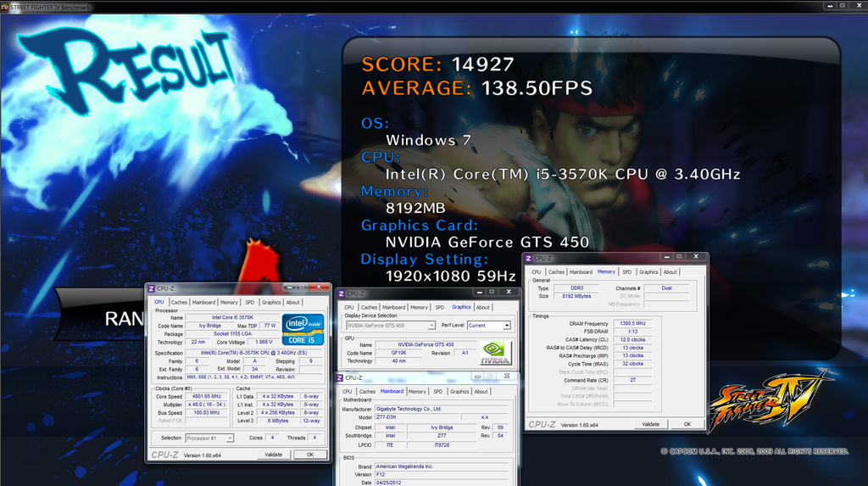Open Mainboard tab in the Graphics window
The height and width of the screenshot is (486, 868).
click(393, 308)
